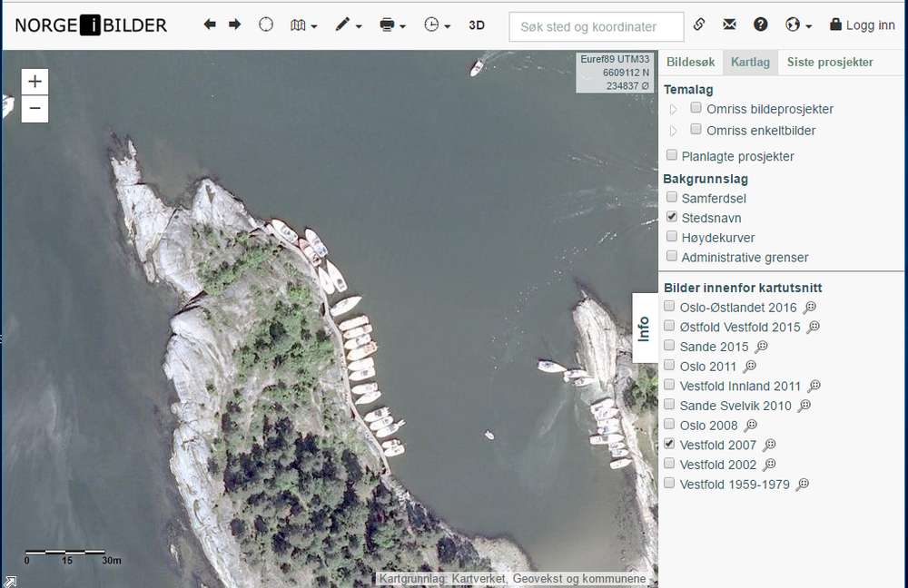Click magnifier icon beside Østfold Vestfold 2015
908x588 pixels.
point(813,327)
